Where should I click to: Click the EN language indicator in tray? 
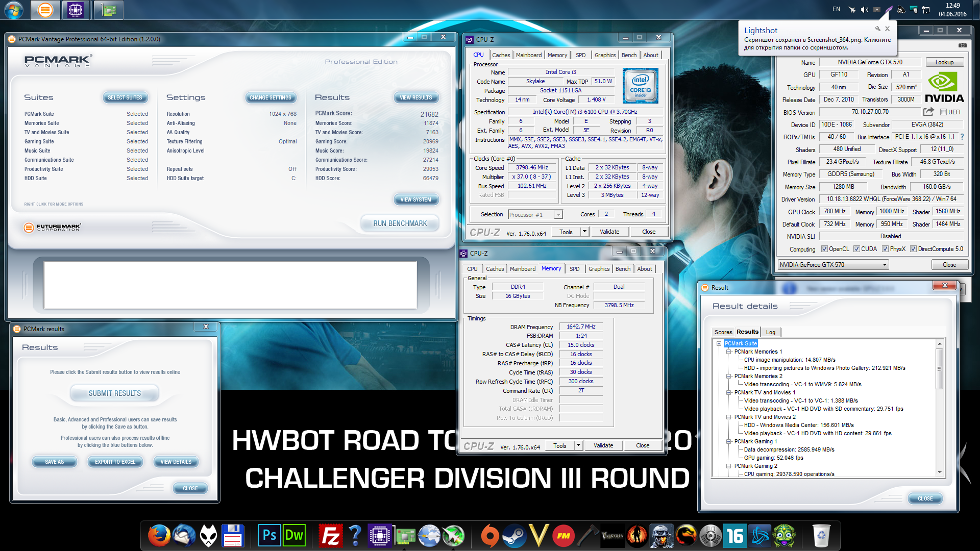(x=836, y=9)
